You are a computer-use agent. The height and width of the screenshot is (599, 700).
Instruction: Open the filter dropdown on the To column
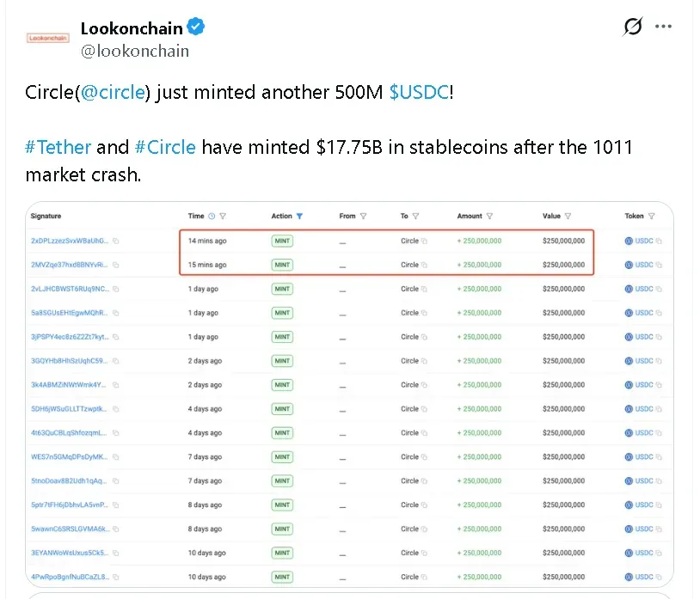[416, 216]
